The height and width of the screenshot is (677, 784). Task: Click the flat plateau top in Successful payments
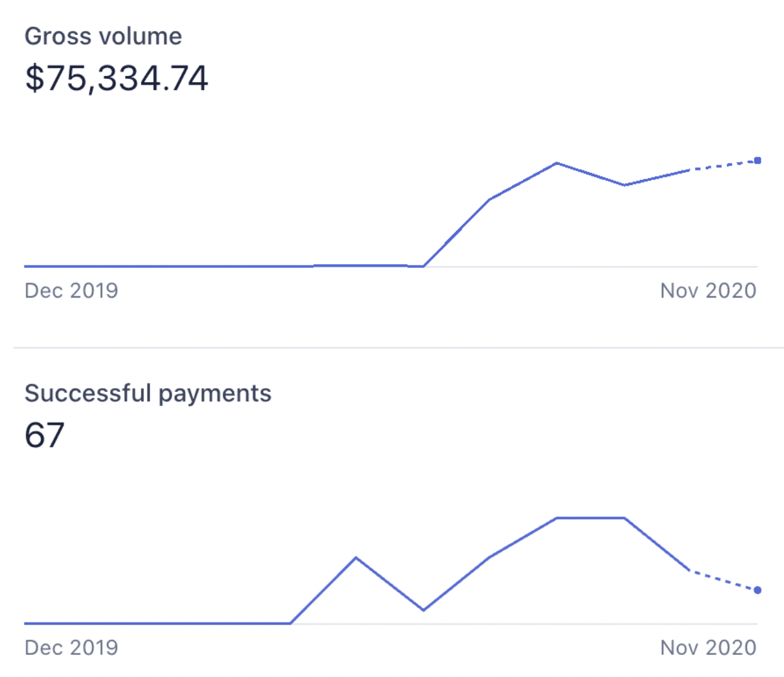click(590, 518)
